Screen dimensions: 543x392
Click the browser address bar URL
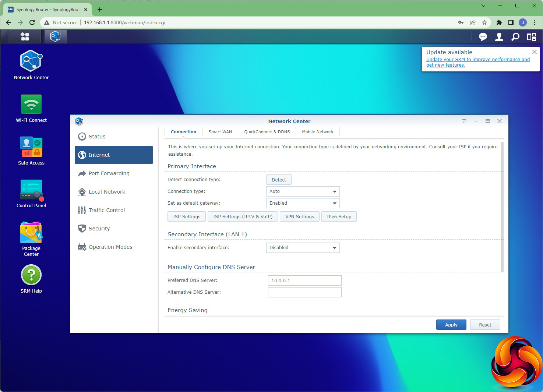(x=124, y=22)
